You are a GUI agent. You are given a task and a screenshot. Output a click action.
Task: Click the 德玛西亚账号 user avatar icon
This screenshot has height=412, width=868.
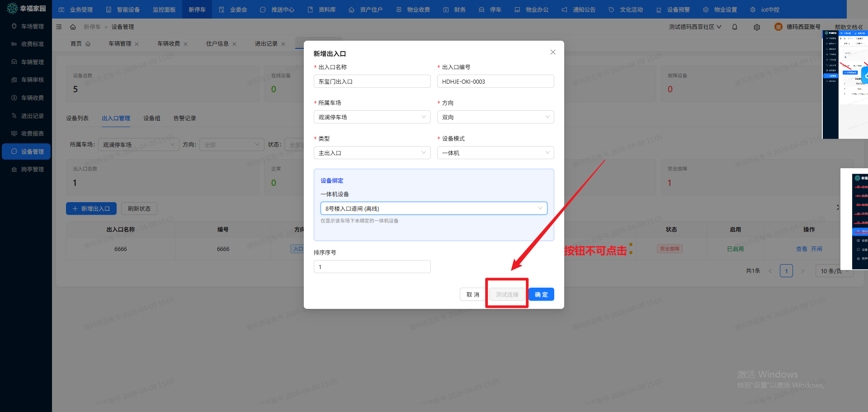click(x=778, y=27)
